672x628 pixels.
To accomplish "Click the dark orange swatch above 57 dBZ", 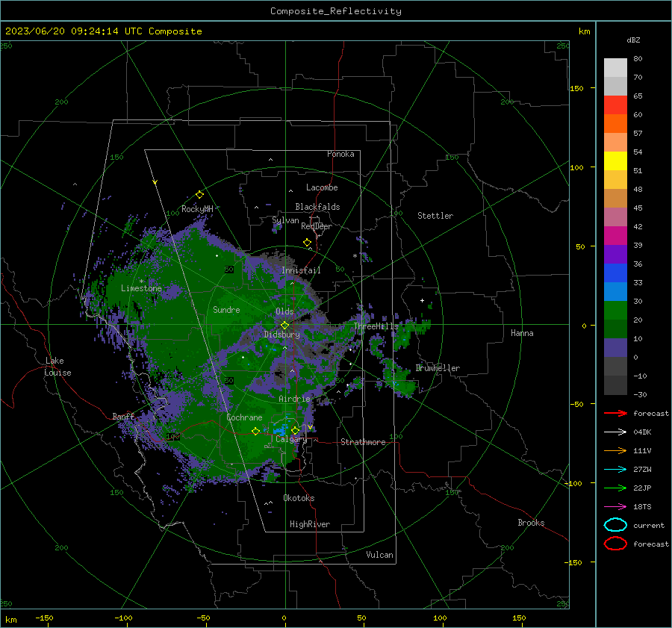I will [x=615, y=123].
